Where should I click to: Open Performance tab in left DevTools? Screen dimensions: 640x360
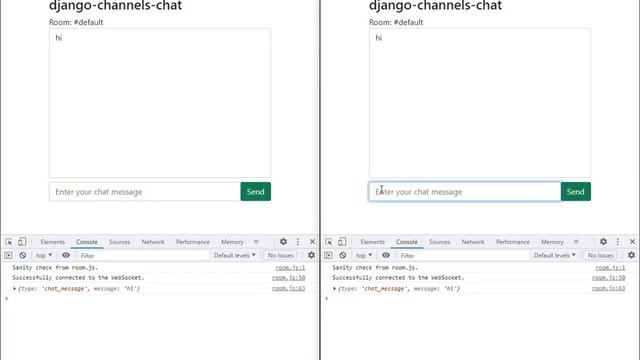pos(193,242)
